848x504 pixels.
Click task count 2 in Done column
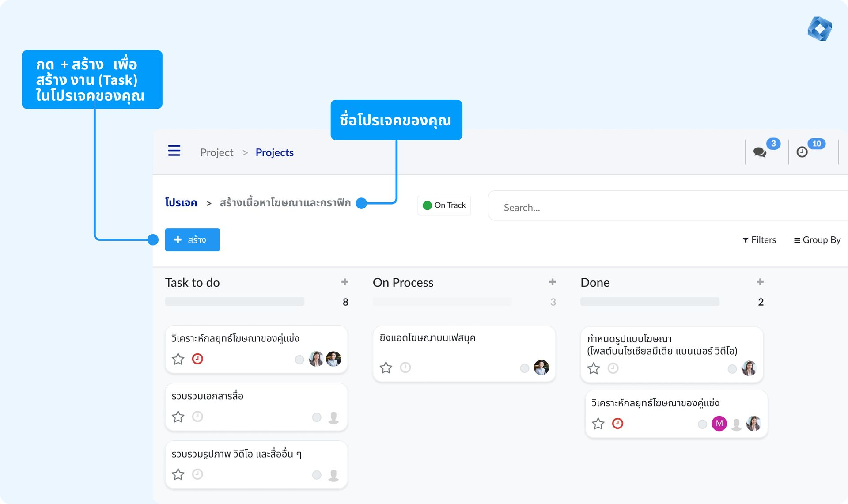[761, 302]
